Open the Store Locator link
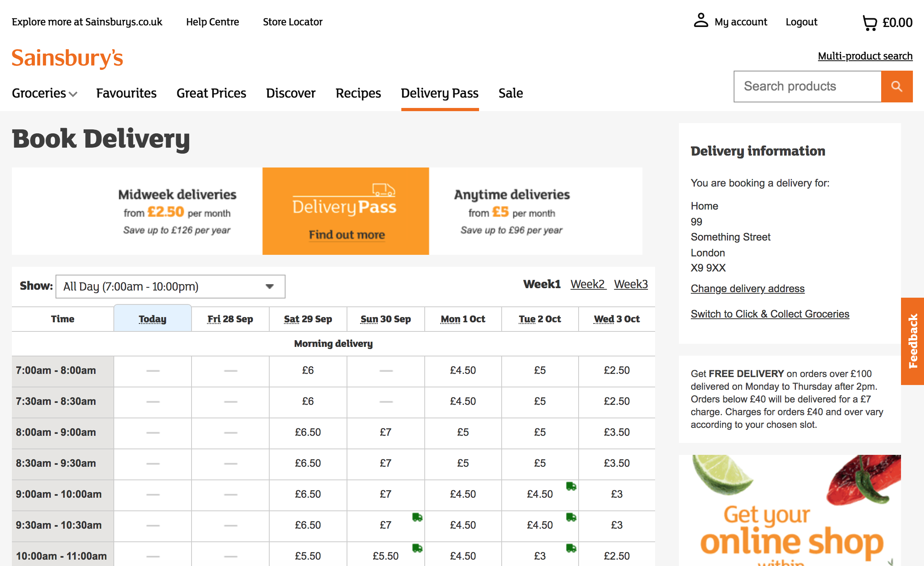 pos(293,22)
